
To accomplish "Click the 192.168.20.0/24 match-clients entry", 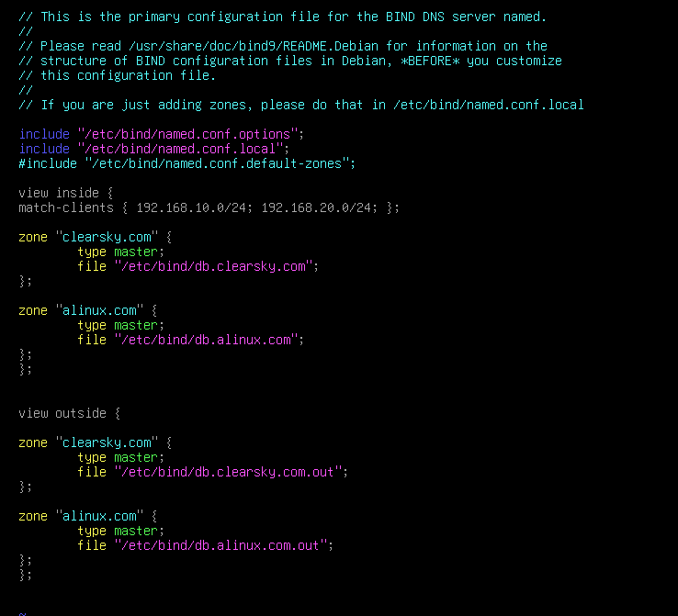I will click(316, 207).
